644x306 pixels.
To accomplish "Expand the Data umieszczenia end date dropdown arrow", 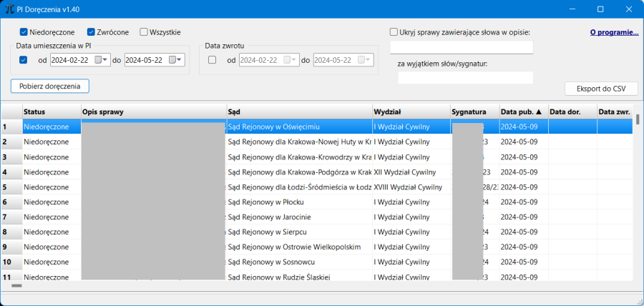I will point(180,60).
